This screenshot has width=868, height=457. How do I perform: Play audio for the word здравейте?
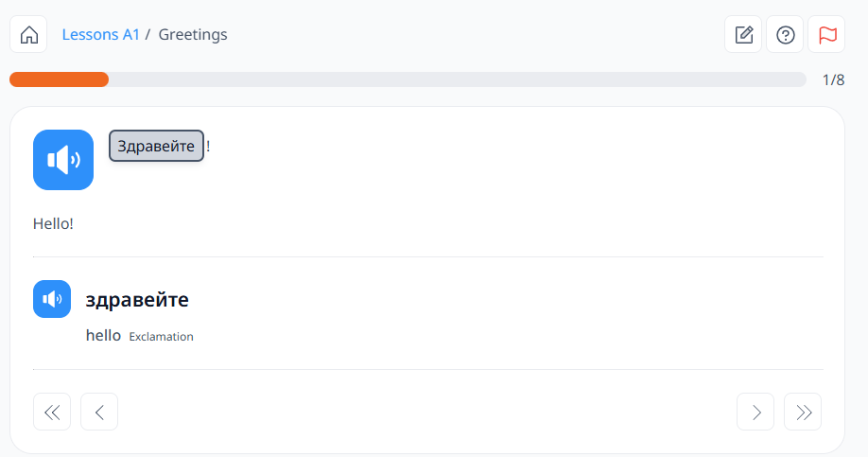[x=52, y=299]
